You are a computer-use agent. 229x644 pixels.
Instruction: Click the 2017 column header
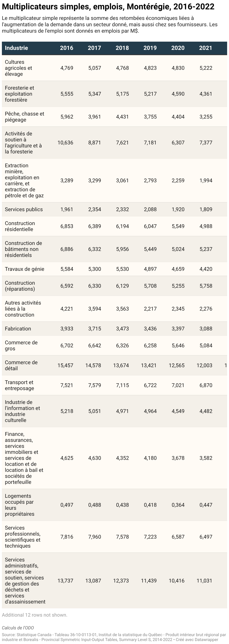(x=94, y=48)
